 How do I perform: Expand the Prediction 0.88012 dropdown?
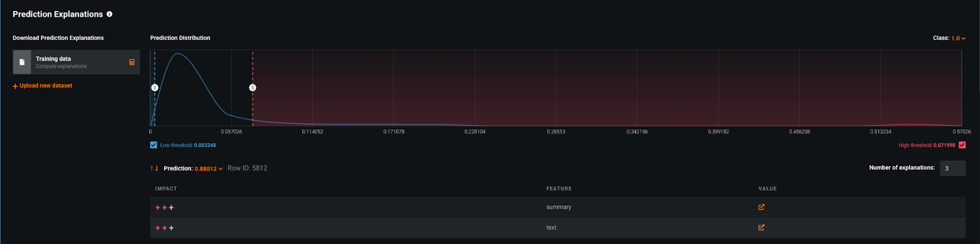click(209, 169)
